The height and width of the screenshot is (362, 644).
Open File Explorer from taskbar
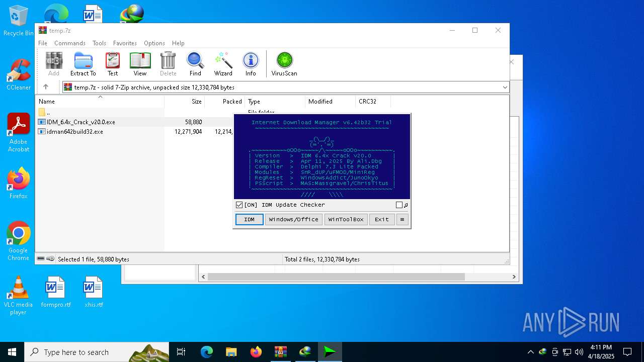pos(231,352)
